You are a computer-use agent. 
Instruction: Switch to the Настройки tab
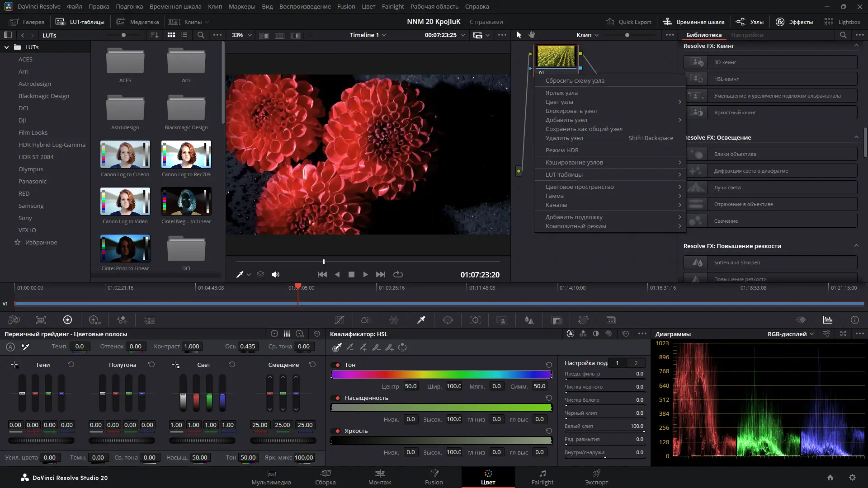coord(747,35)
